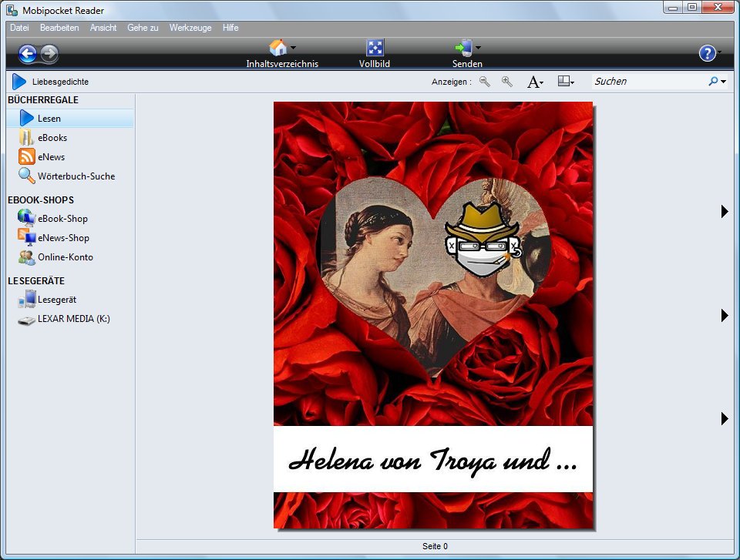Open the page layout dropdown

[566, 81]
